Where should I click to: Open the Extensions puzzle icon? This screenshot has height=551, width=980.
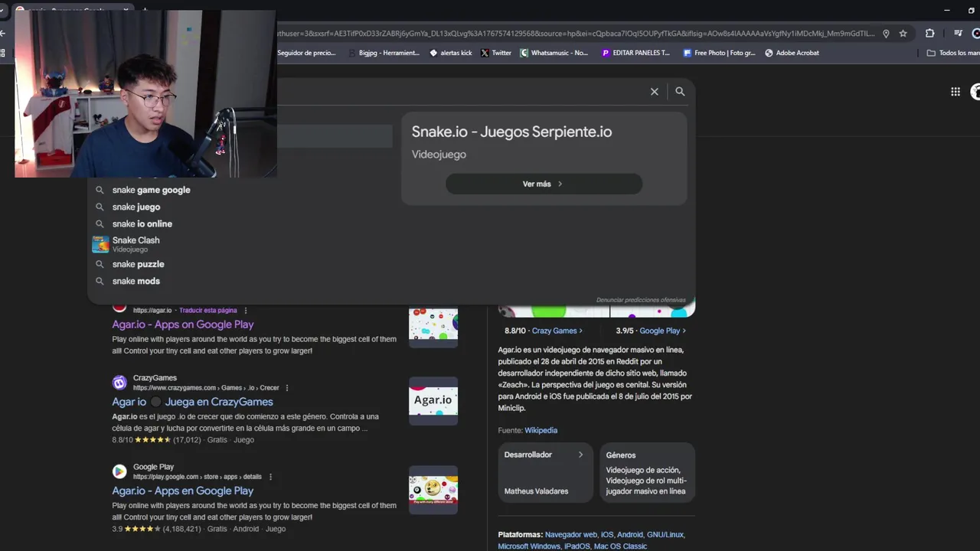(929, 34)
